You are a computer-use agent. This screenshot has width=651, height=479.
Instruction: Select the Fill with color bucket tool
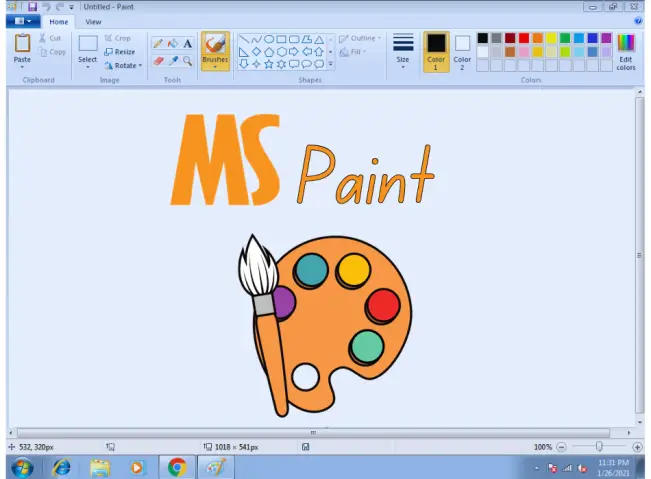coord(172,44)
